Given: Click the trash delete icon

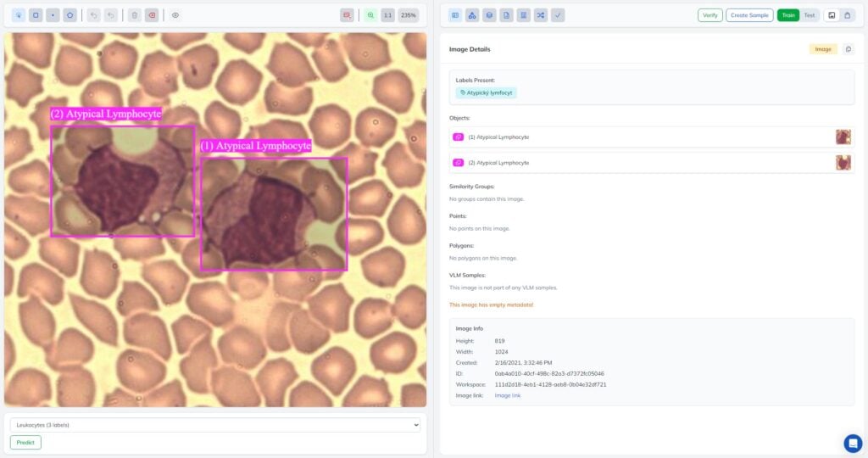Looking at the screenshot, I should 135,15.
